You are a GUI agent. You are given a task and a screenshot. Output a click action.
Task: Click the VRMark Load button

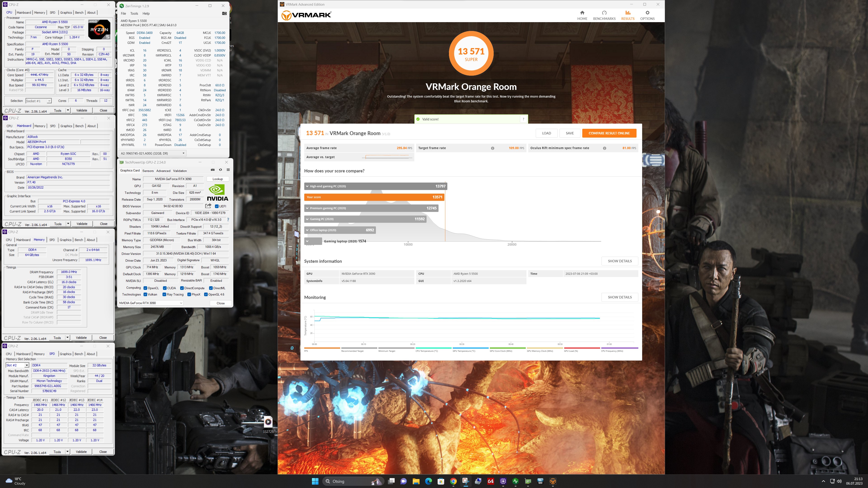546,133
